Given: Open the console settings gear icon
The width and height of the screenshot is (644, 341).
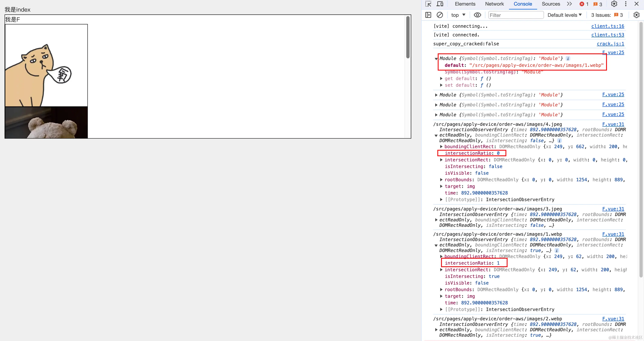Looking at the screenshot, I should pos(636,15).
